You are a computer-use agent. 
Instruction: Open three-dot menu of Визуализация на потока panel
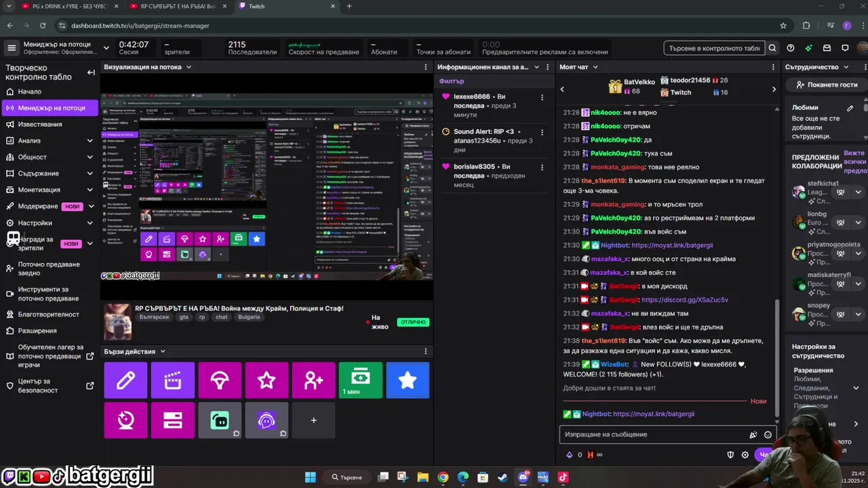click(x=426, y=67)
